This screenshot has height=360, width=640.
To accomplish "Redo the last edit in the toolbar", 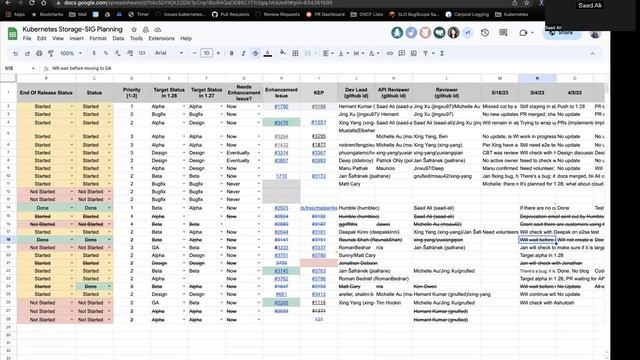I will [x=27, y=53].
